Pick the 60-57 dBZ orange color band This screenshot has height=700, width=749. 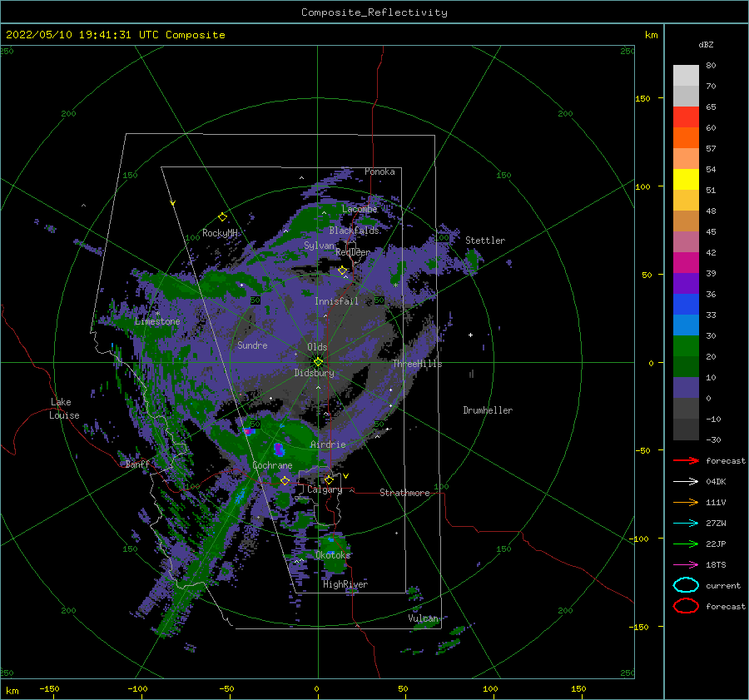686,138
